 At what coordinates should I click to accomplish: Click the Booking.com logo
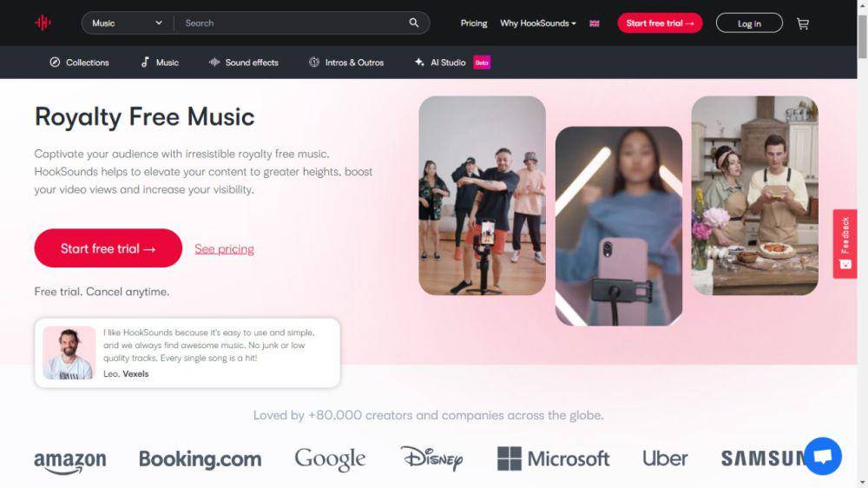(x=200, y=458)
